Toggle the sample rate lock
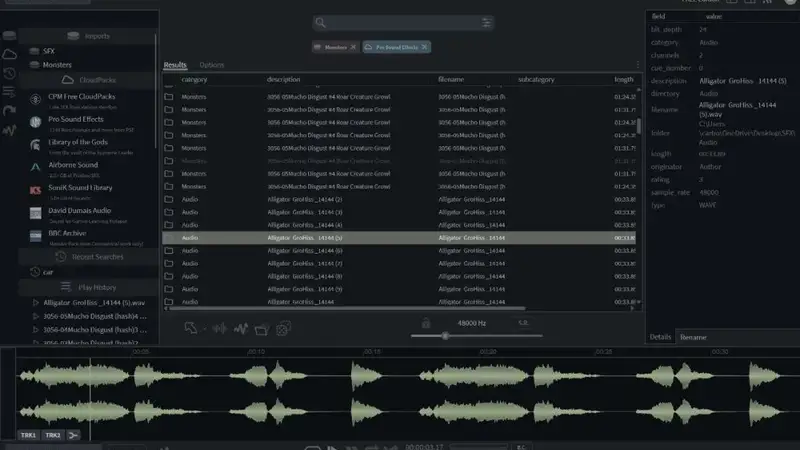800x450 pixels. click(426, 323)
